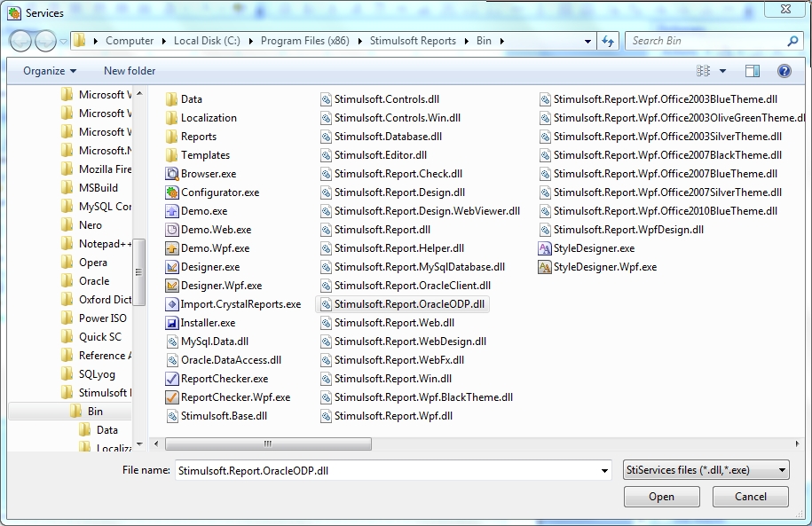The height and width of the screenshot is (526, 812).
Task: Expand the address bar previous locations dropdown
Action: coord(587,41)
